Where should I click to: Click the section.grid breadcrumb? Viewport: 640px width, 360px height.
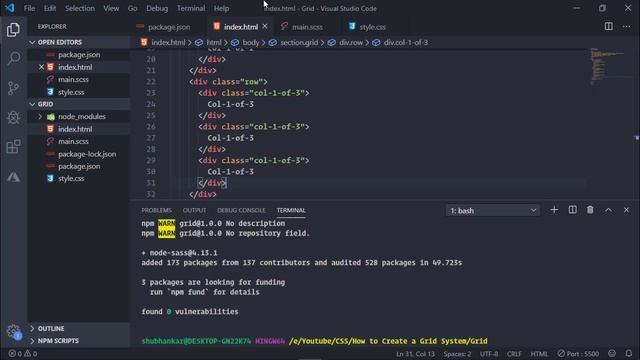click(x=299, y=42)
